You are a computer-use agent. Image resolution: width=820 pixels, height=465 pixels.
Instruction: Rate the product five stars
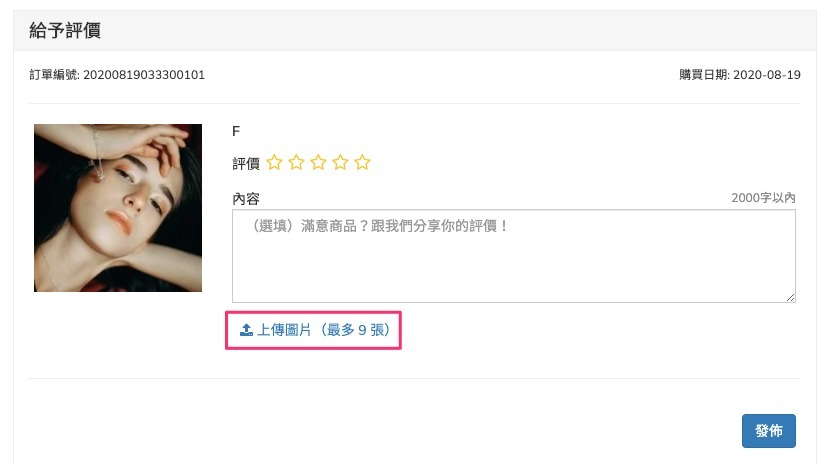[362, 162]
